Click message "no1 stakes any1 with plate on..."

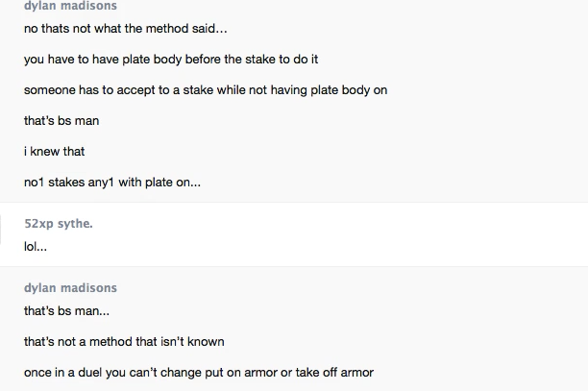click(112, 183)
